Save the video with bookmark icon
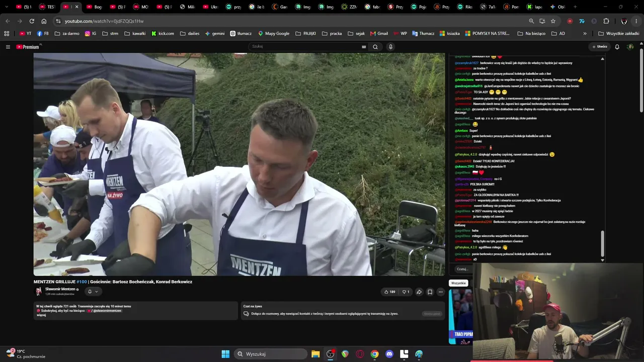The height and width of the screenshot is (362, 644). click(430, 292)
